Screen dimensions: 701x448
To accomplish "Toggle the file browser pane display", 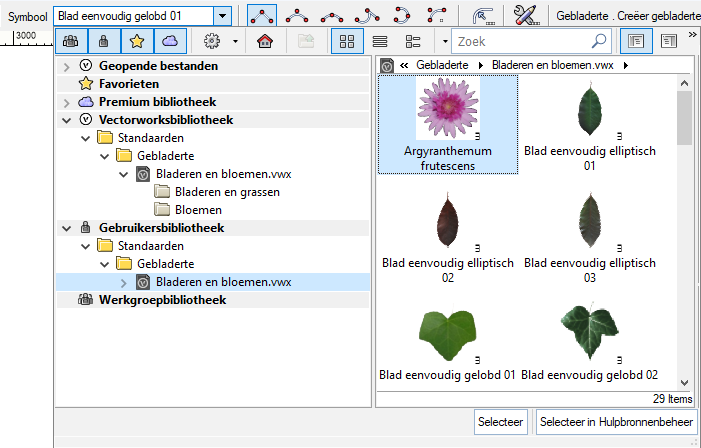I will (636, 41).
